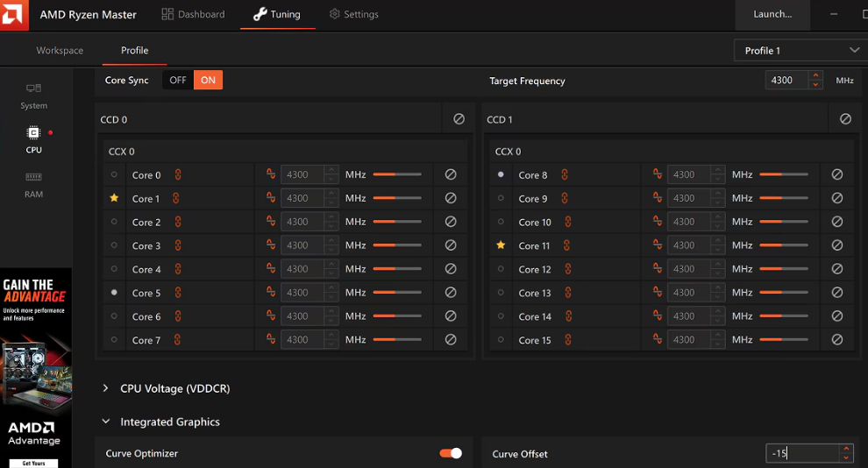Screen dimensions: 868x468
Task: Select the radio marker for Core 13
Action: (501, 292)
